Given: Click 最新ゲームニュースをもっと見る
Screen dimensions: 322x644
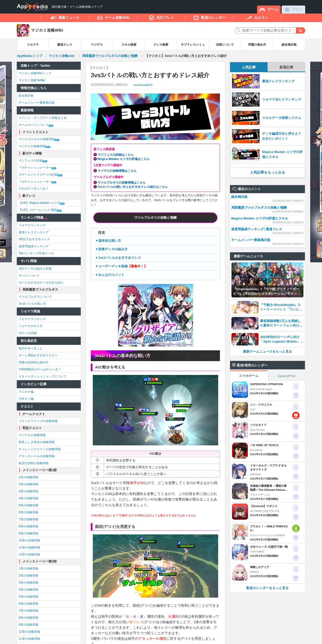Looking at the screenshot, I should (267, 351).
